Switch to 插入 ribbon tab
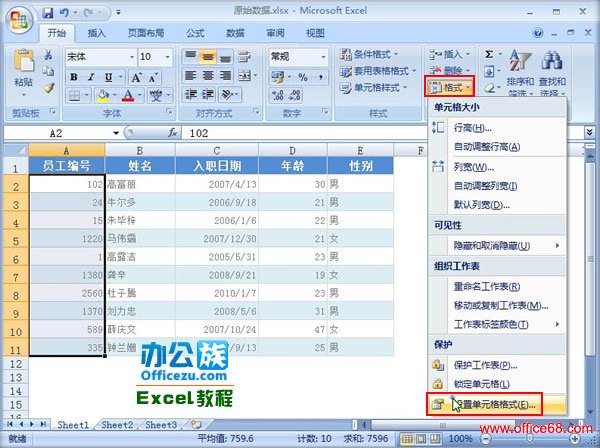Screen dimensions: 600x448 click(x=96, y=33)
